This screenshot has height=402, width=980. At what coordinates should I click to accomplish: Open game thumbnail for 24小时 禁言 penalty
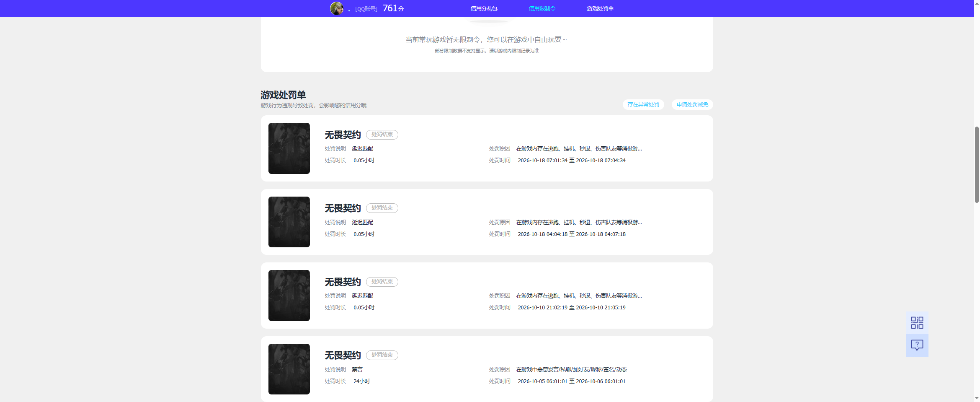click(289, 369)
